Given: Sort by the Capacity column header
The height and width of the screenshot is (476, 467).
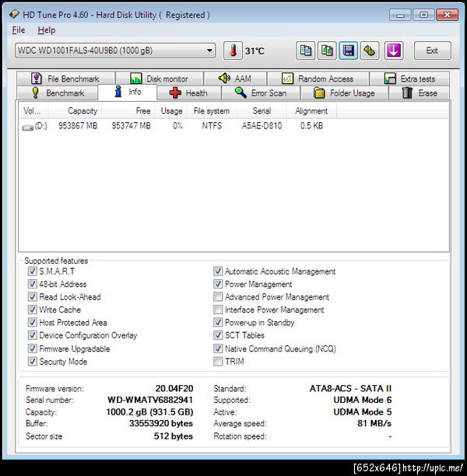Looking at the screenshot, I should 75,110.
